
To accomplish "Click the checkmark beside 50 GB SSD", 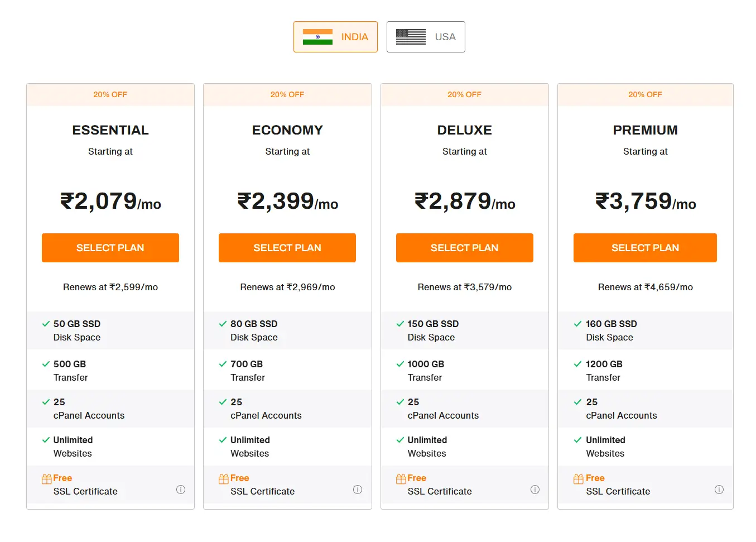I will click(45, 323).
